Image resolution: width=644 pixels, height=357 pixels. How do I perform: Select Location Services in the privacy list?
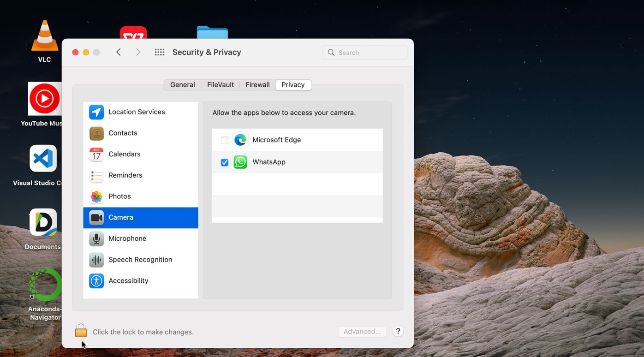(x=137, y=112)
